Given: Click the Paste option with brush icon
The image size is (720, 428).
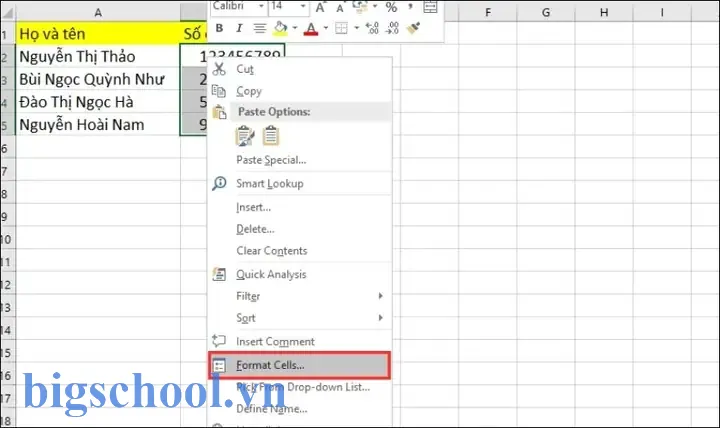Looking at the screenshot, I should click(x=245, y=136).
